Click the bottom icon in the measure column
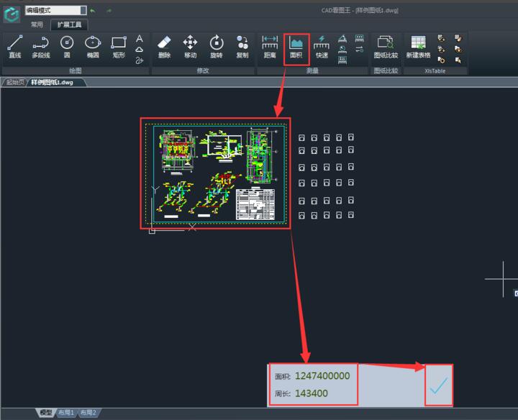 click(x=342, y=60)
